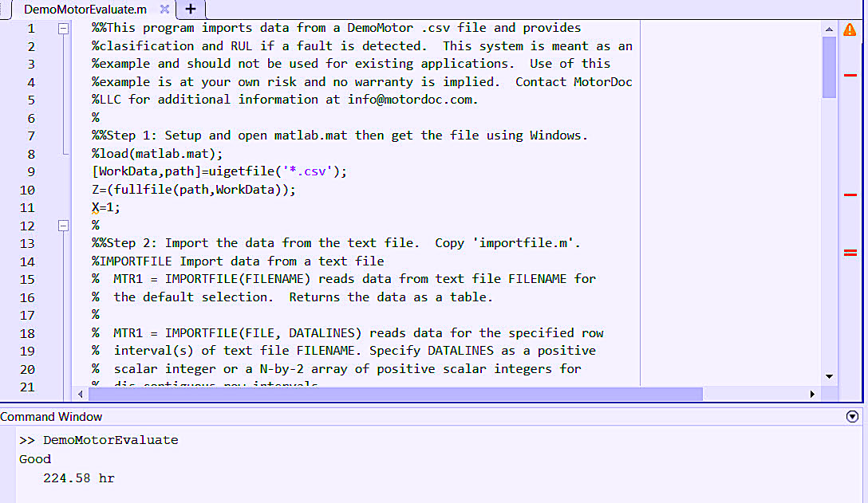
Task: Click the 'Good' output in Command Window
Action: coord(35,459)
